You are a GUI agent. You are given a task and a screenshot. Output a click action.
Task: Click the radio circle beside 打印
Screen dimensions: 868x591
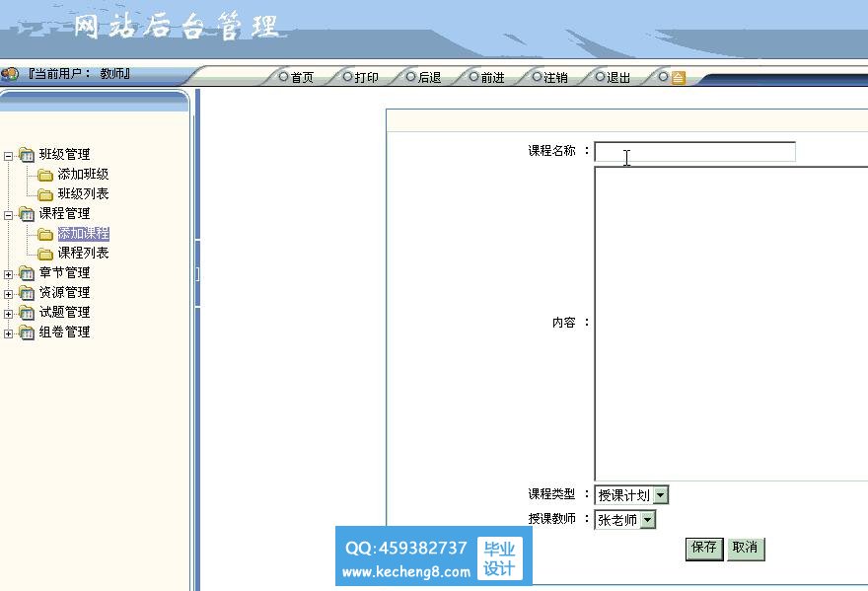click(347, 76)
